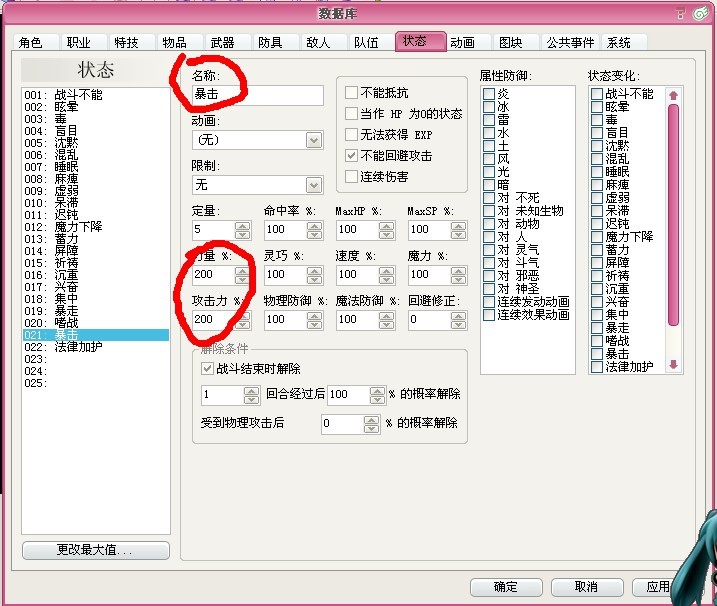Click the 定量 stepper arrows

[242, 230]
